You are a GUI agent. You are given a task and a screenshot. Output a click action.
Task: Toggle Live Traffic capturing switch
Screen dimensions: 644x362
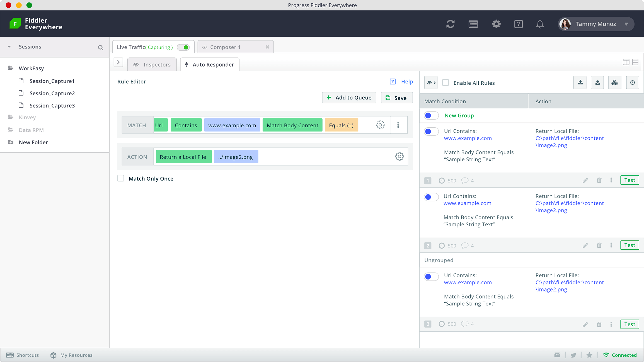[183, 47]
